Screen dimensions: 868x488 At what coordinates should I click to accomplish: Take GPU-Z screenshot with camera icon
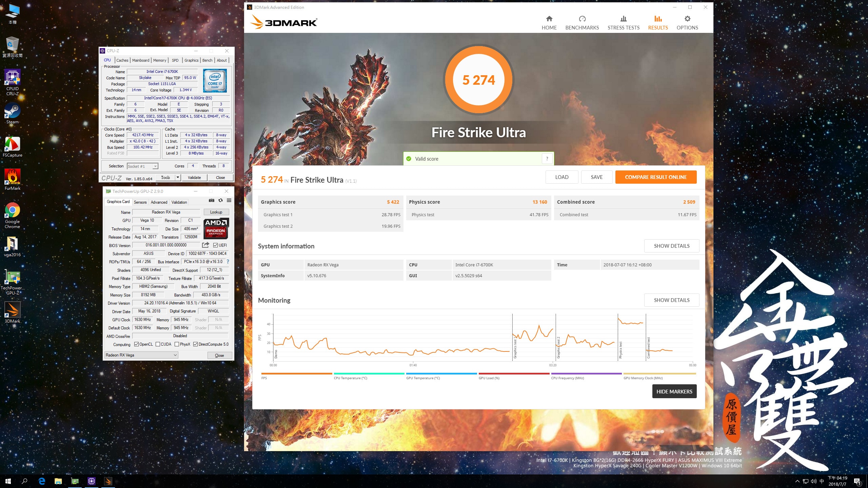click(212, 200)
